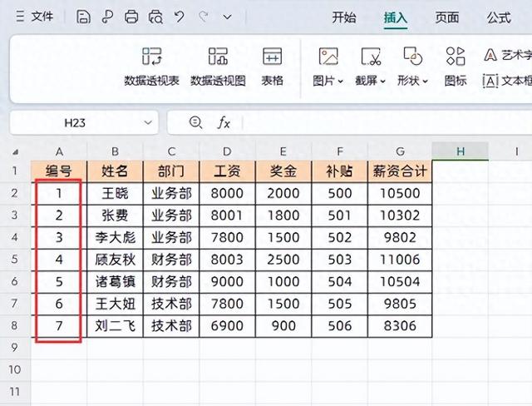Click the cell containing 张费
The height and width of the screenshot is (406, 532).
(x=115, y=215)
